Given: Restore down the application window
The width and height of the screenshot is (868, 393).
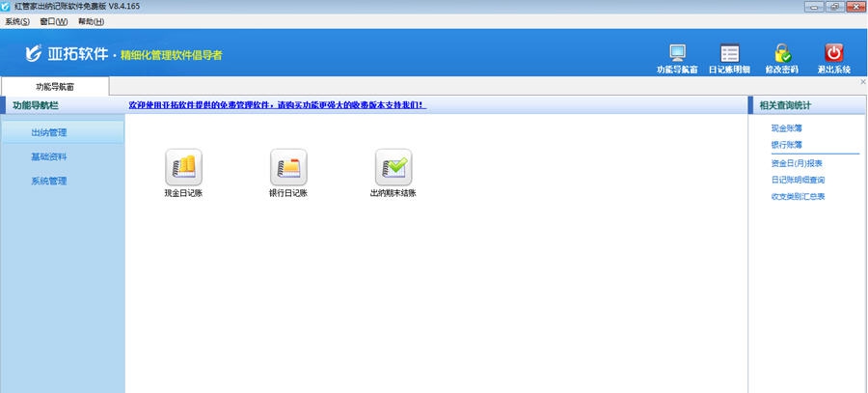Looking at the screenshot, I should click(x=833, y=7).
